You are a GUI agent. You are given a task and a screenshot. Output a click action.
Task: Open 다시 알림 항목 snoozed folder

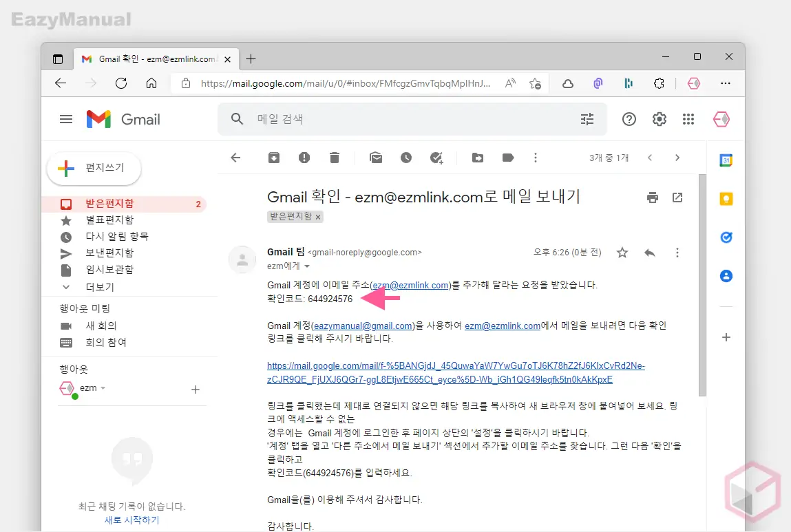click(117, 237)
